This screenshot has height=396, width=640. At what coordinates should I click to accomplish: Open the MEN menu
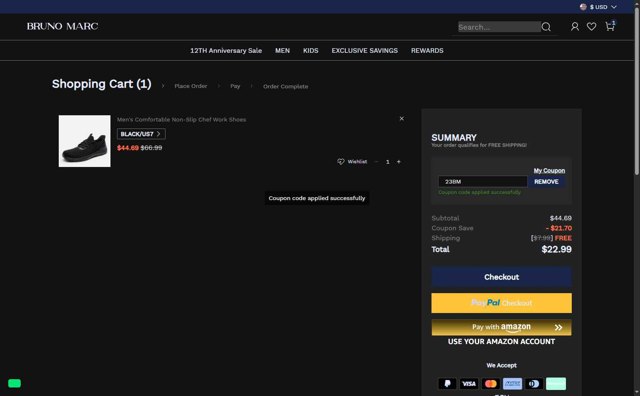point(282,51)
